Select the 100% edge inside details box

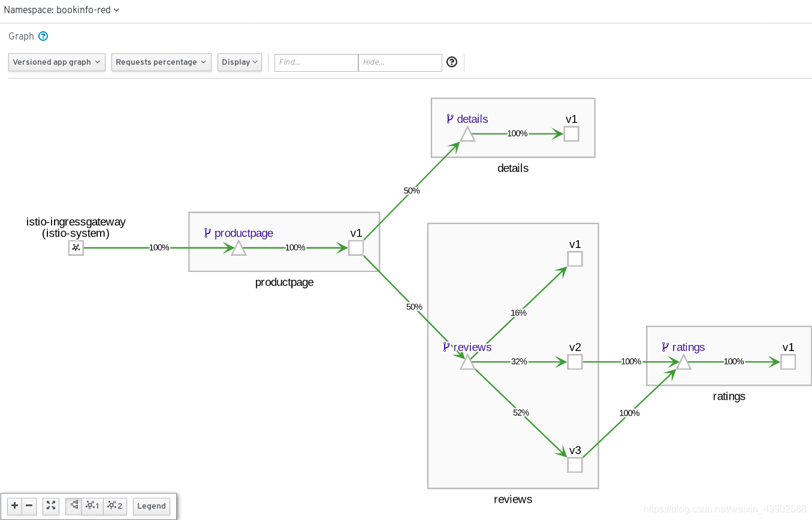(x=517, y=134)
